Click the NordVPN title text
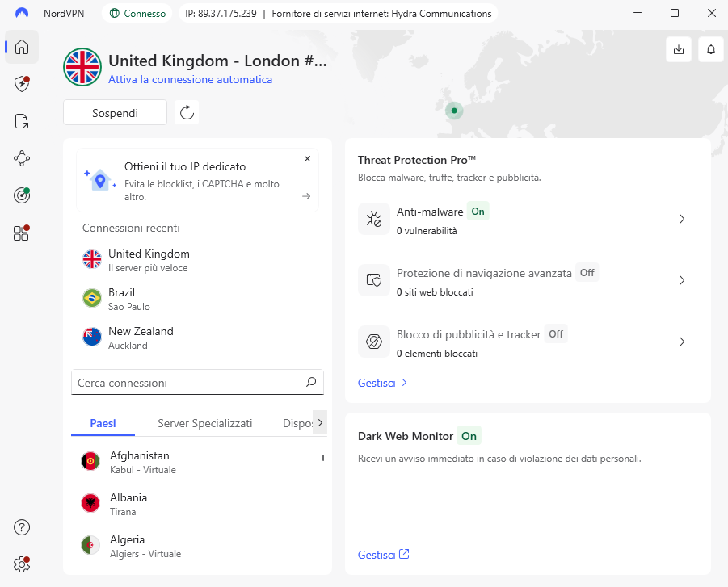Screen dimensions: 728x587 [64, 14]
